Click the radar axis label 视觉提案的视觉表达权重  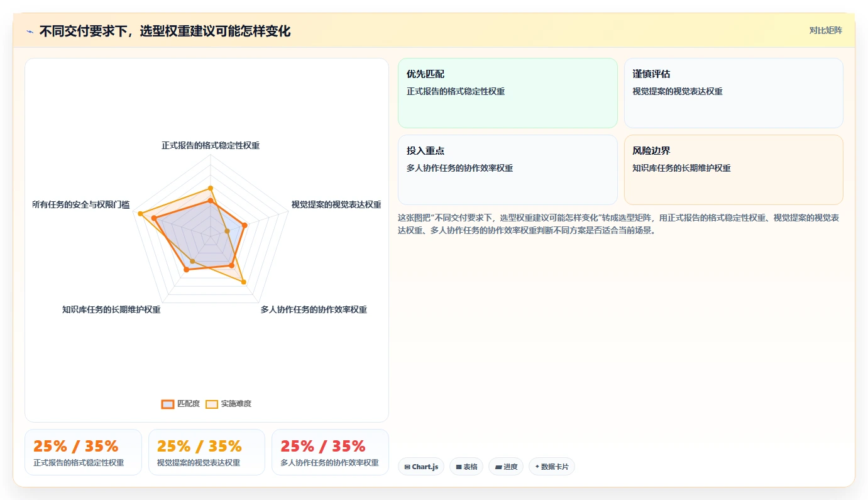tap(336, 204)
